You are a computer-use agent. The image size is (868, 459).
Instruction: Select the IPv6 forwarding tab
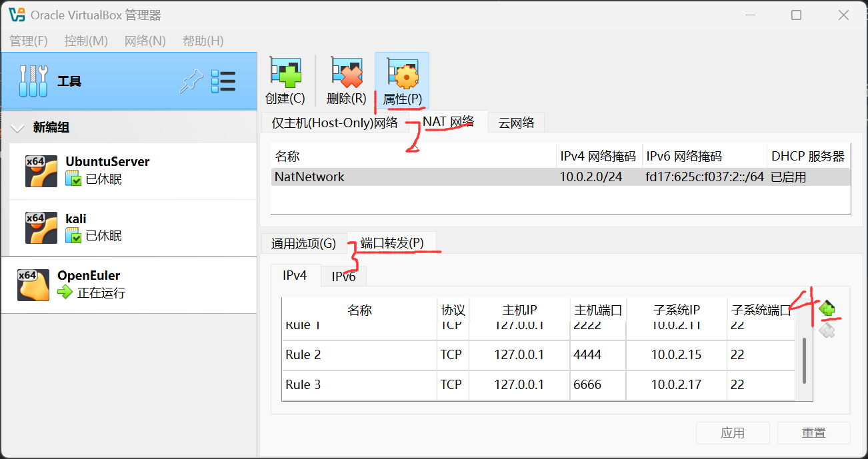344,276
